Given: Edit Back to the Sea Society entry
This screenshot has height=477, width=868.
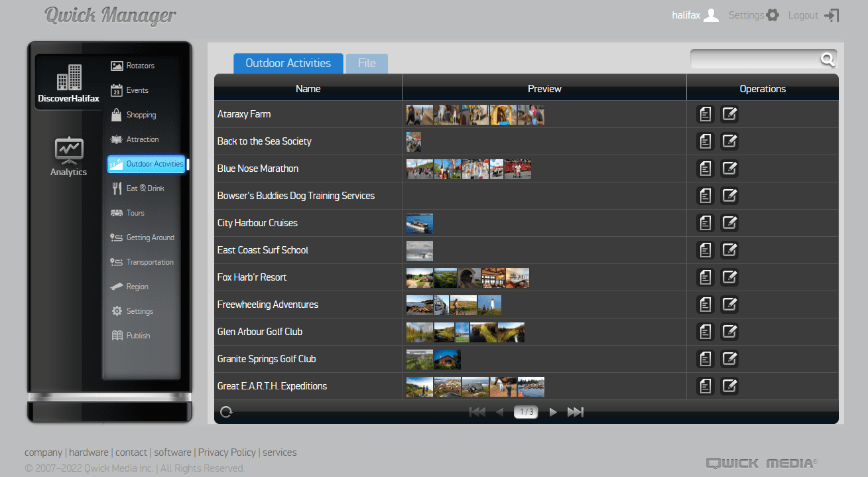Looking at the screenshot, I should pos(729,141).
